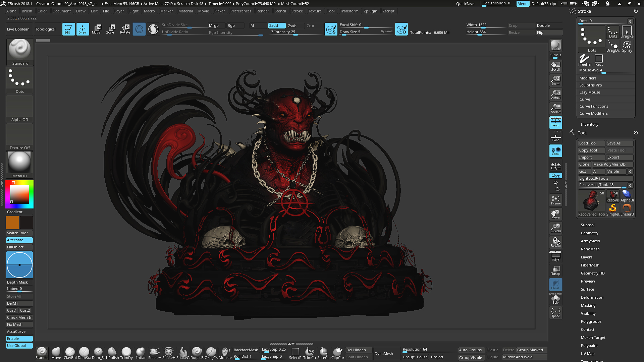Open the Preferences menu
Image resolution: width=644 pixels, height=362 pixels.
240,11
